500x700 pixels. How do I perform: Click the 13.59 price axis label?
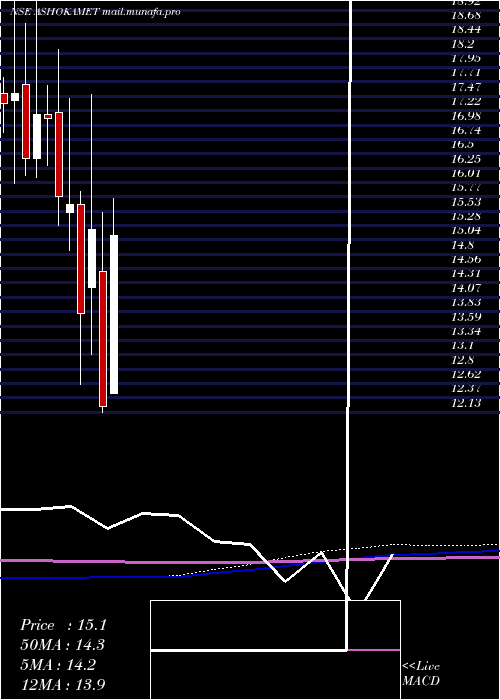[x=466, y=317]
